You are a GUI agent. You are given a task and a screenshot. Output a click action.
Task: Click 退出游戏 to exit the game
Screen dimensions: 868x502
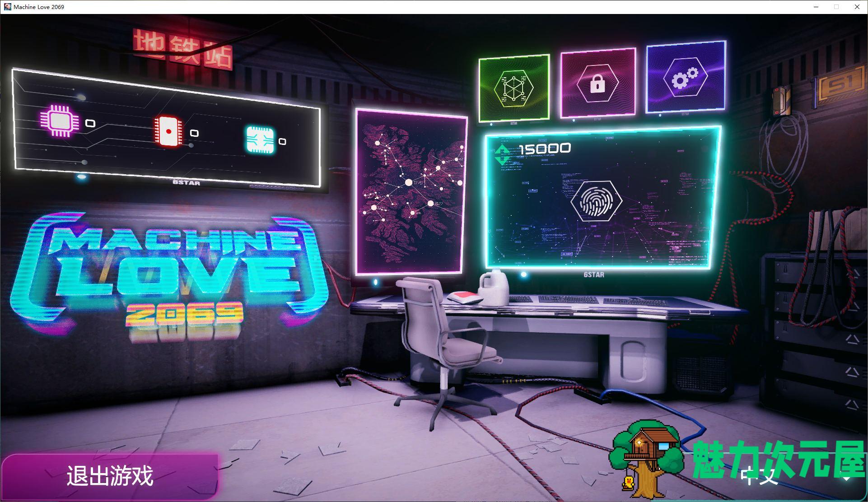[110, 476]
